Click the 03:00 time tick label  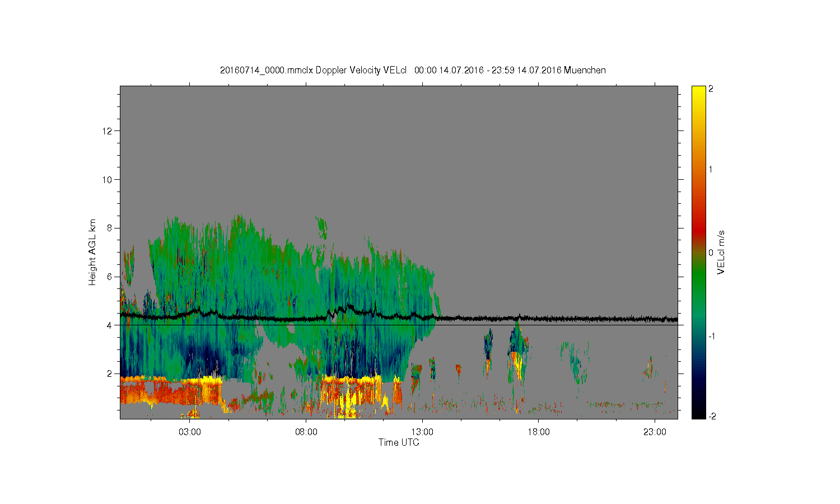click(190, 432)
